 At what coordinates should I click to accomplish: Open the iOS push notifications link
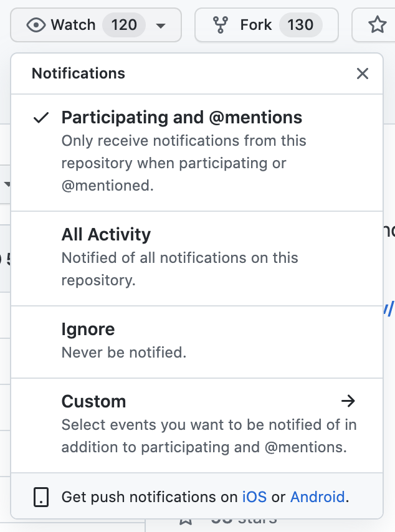coord(254,496)
